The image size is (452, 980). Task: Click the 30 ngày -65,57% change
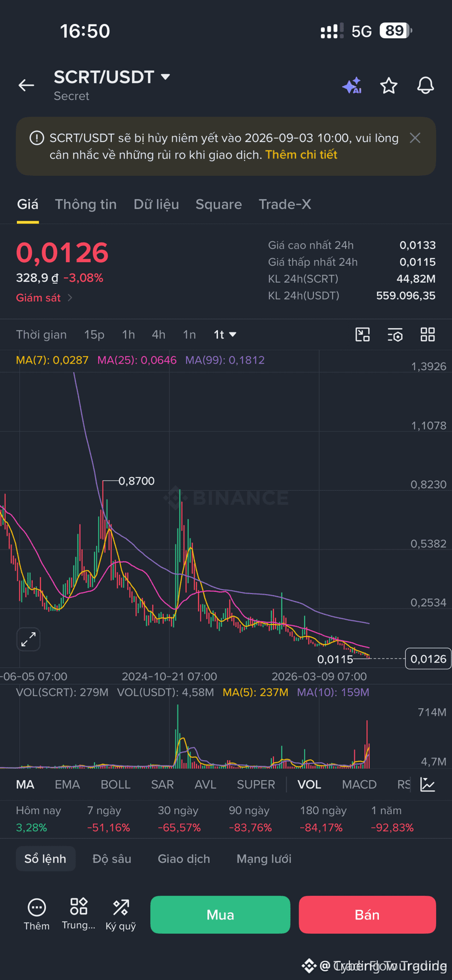tap(179, 819)
